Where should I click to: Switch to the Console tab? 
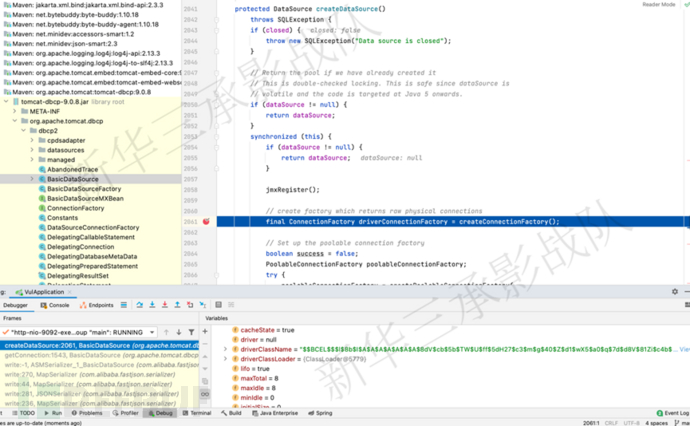[56, 304]
